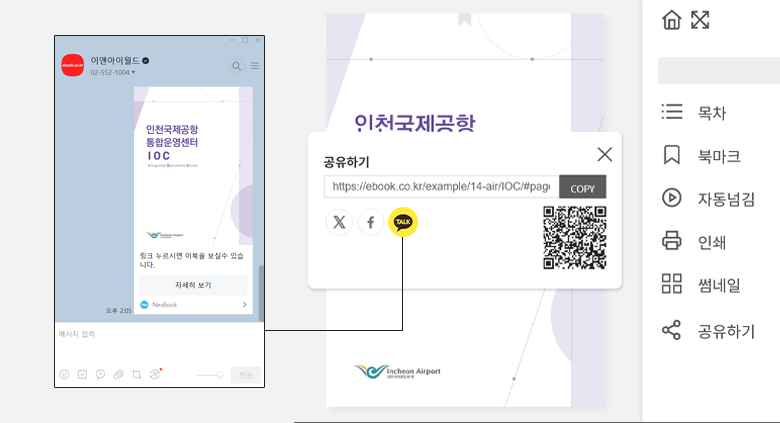Open the 목차 table of contents
780x423 pixels.
(672, 112)
